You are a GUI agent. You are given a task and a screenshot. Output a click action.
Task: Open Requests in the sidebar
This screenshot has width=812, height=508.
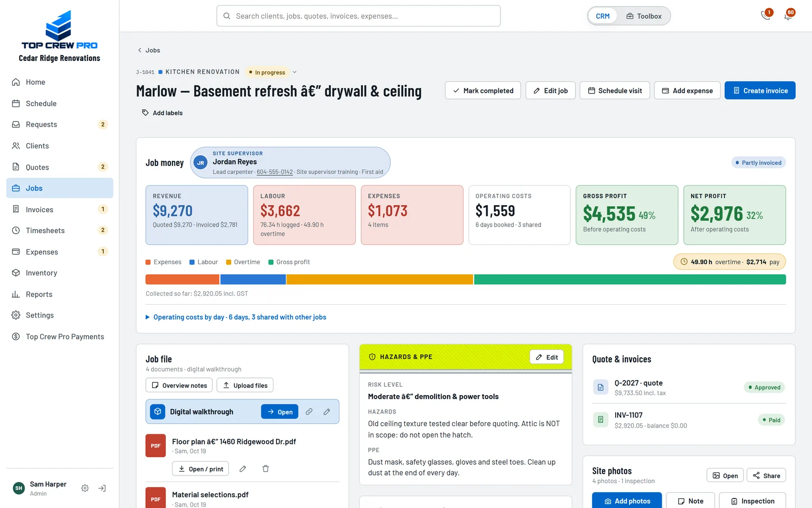pos(59,124)
